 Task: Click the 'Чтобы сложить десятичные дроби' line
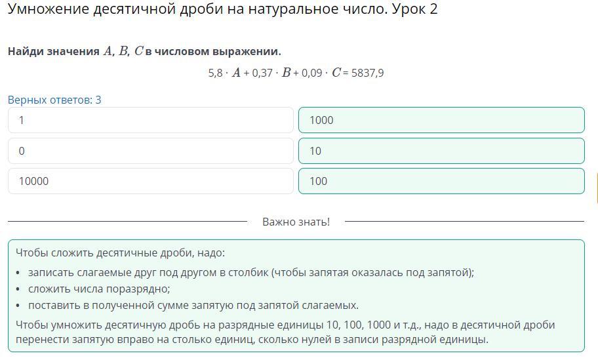pyautogui.click(x=120, y=253)
